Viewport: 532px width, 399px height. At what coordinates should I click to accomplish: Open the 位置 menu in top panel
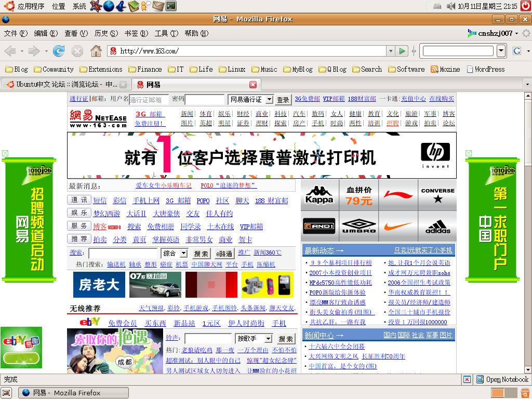(x=58, y=6)
